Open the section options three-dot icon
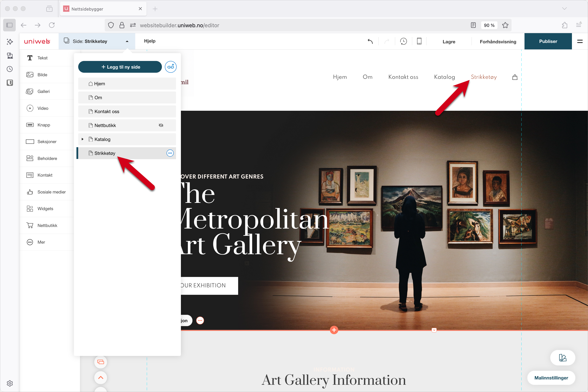This screenshot has width=588, height=392. (200, 320)
